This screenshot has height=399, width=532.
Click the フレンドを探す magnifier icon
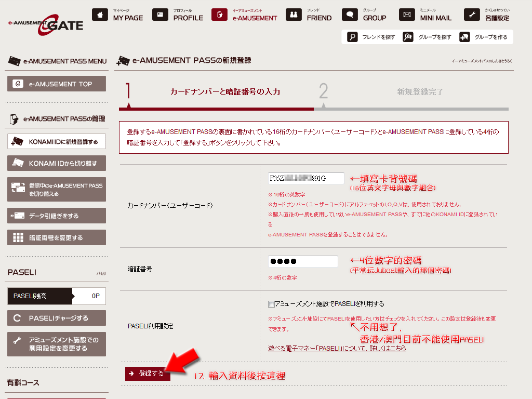click(x=353, y=37)
